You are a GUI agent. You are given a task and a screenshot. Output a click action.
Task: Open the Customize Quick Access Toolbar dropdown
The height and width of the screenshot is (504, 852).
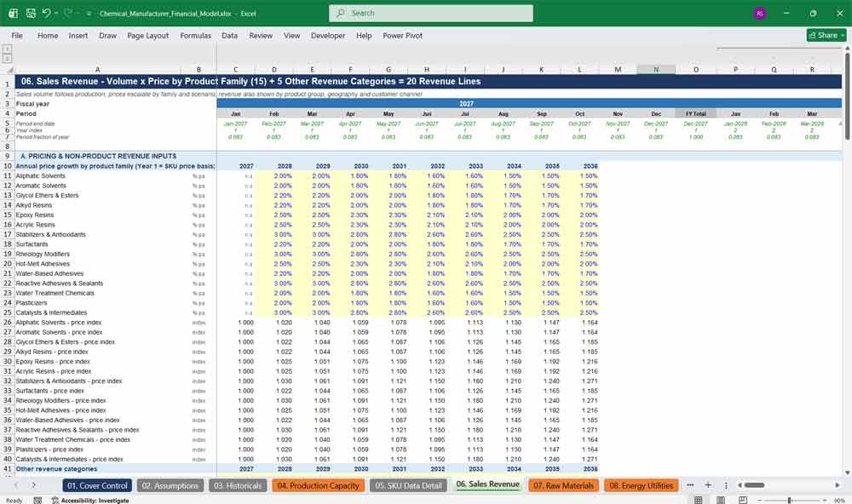pos(89,14)
